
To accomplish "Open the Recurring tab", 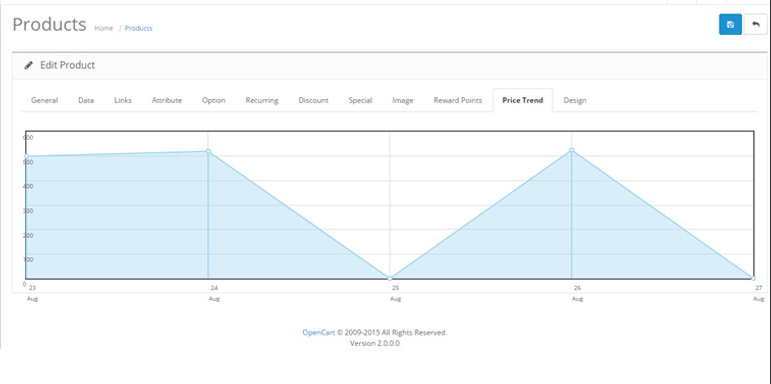I will (x=262, y=100).
